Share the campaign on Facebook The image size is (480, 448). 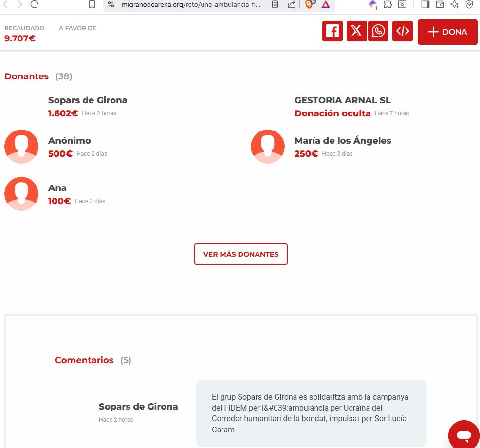click(332, 31)
